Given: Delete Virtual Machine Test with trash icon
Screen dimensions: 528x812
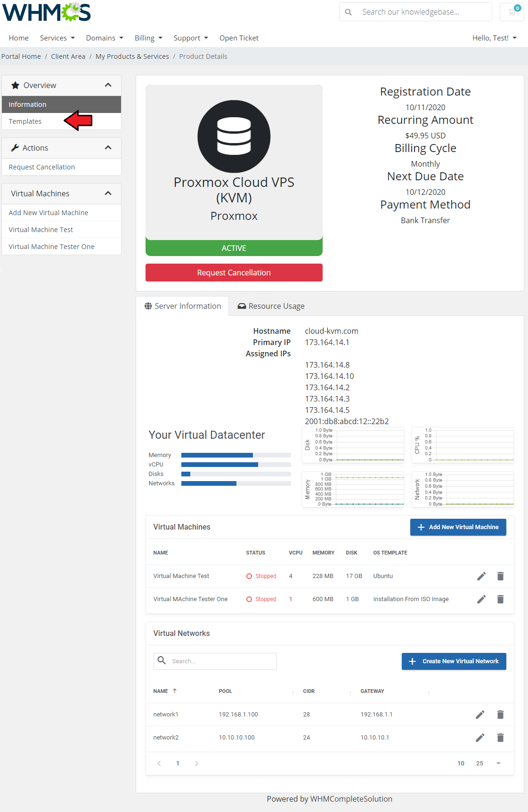Looking at the screenshot, I should [x=500, y=576].
